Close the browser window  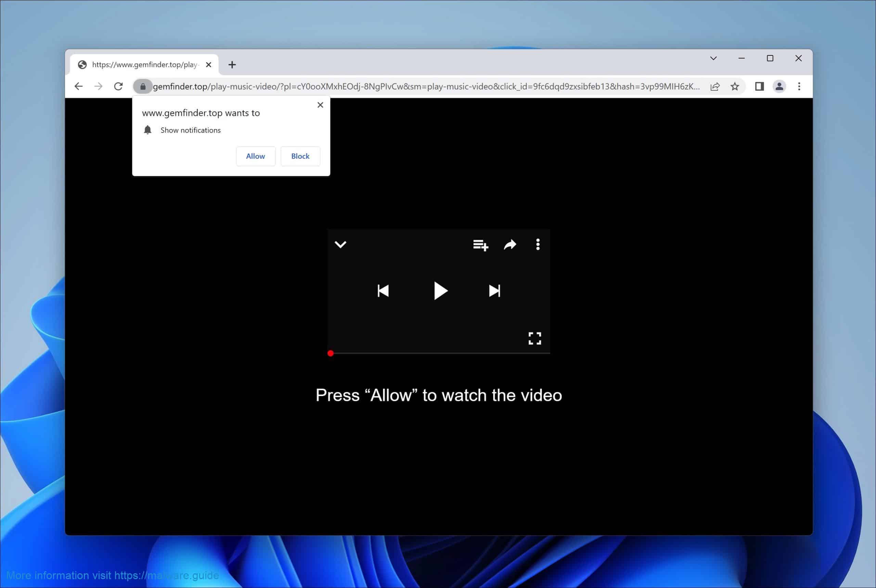pos(798,58)
